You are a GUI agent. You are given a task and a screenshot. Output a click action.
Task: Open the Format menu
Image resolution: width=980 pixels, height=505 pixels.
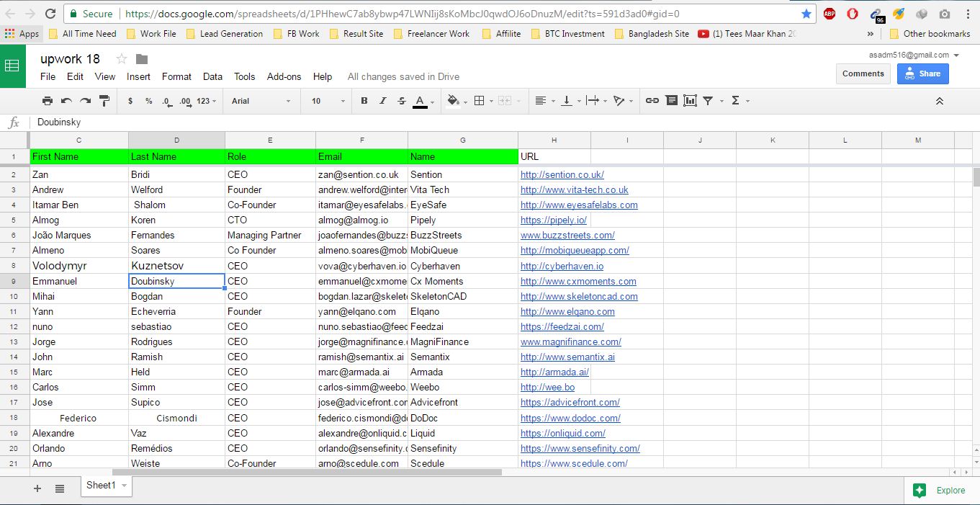(176, 76)
